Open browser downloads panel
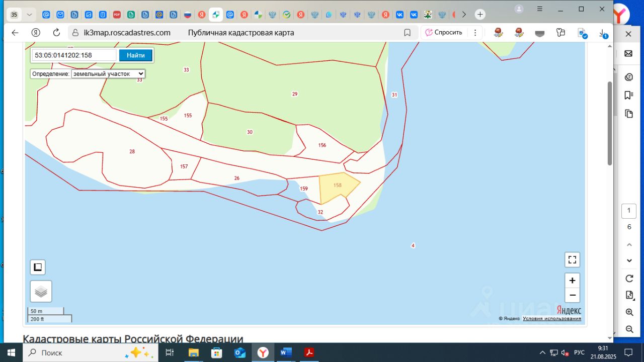This screenshot has height=362, width=644. [603, 33]
